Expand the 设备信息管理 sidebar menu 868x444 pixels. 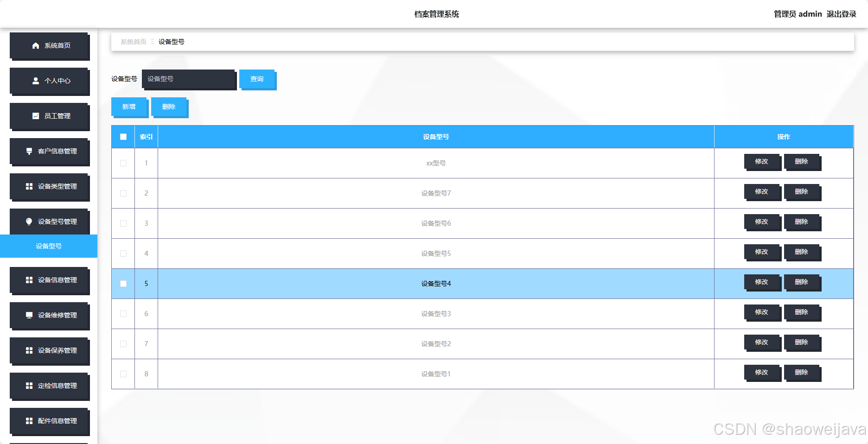coord(49,280)
